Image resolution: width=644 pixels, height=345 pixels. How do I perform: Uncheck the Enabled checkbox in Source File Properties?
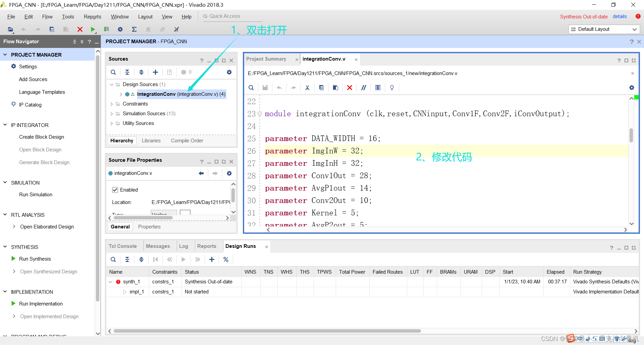click(115, 190)
